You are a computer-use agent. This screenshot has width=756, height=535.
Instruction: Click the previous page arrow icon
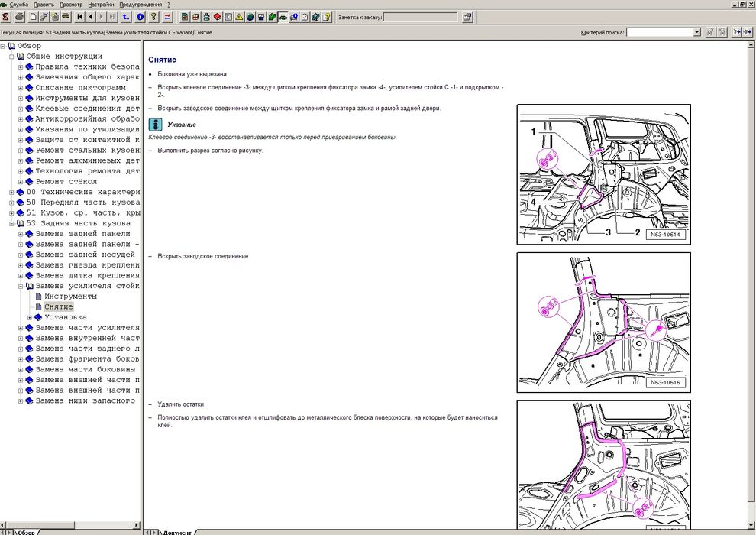tap(91, 16)
